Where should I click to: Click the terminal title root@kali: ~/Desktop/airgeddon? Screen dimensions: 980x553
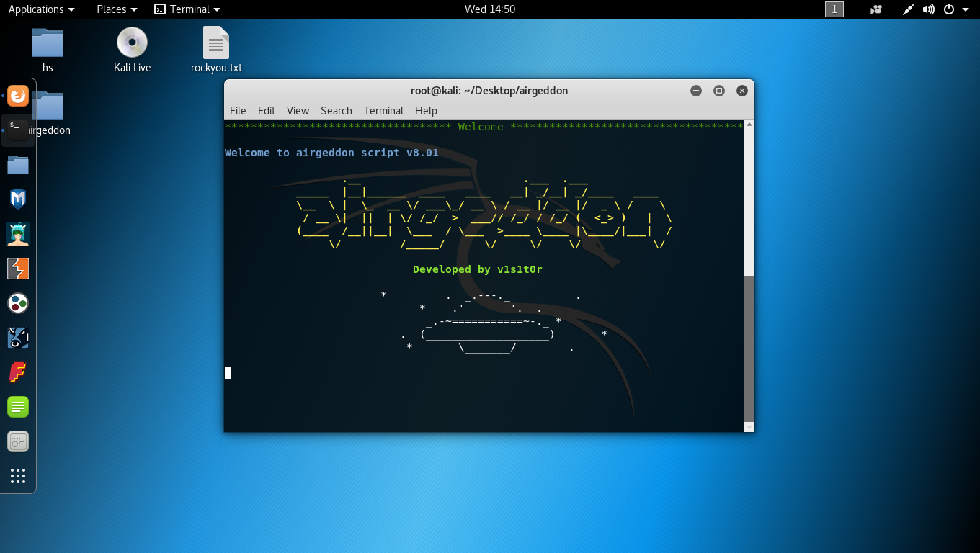489,91
